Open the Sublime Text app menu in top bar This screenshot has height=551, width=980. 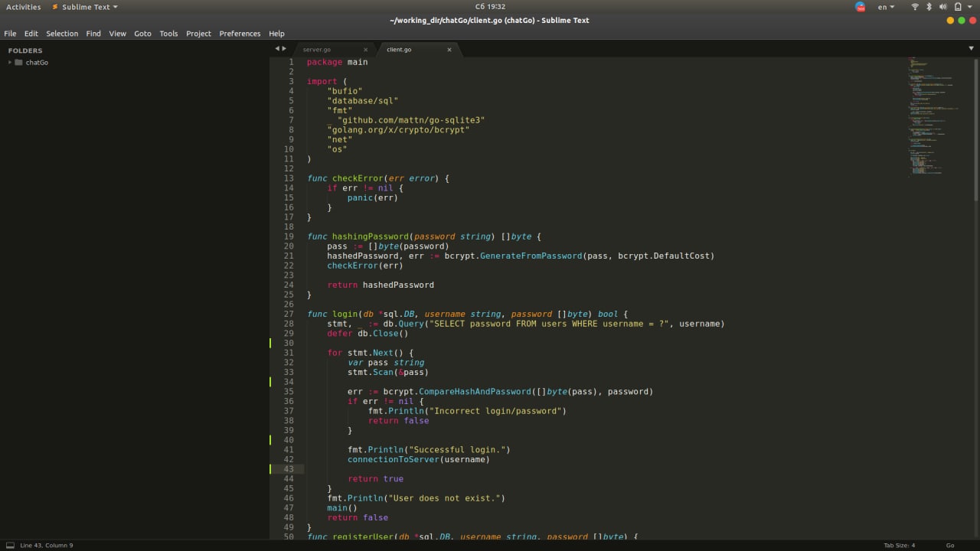pos(85,7)
